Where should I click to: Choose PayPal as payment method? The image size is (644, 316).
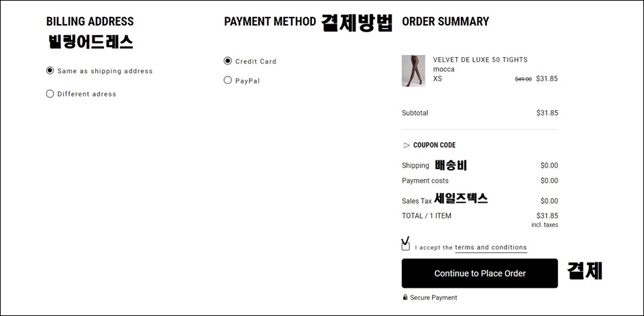(227, 80)
